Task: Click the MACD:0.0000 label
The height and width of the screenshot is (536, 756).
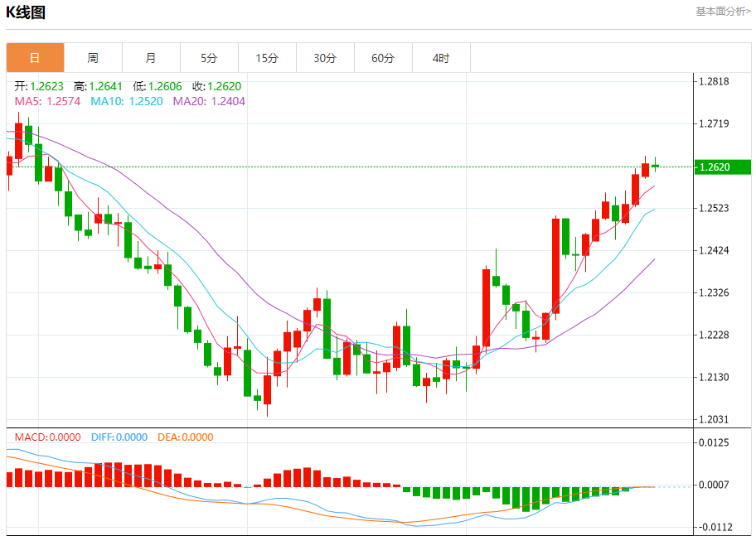Action: (48, 437)
